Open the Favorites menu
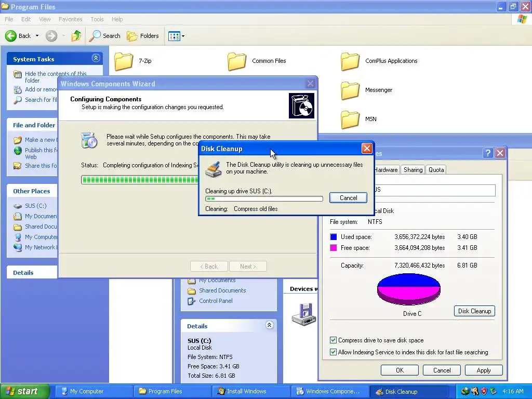532x399 pixels. [x=70, y=19]
